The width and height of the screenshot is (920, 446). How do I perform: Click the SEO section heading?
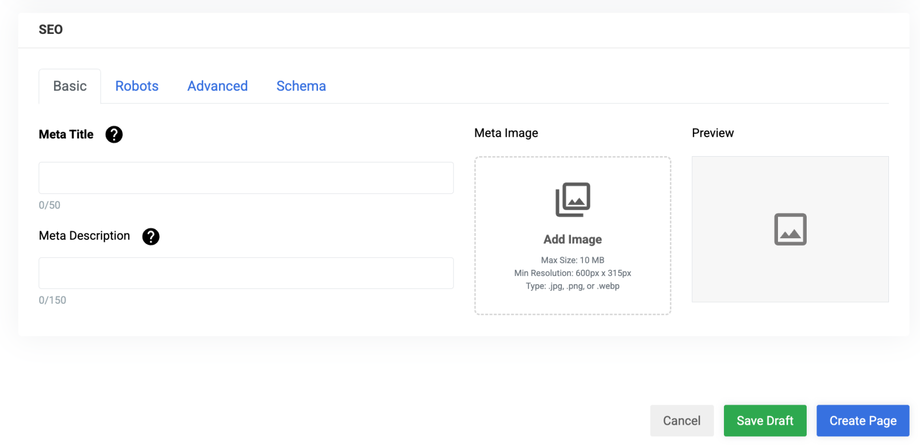coord(51,30)
